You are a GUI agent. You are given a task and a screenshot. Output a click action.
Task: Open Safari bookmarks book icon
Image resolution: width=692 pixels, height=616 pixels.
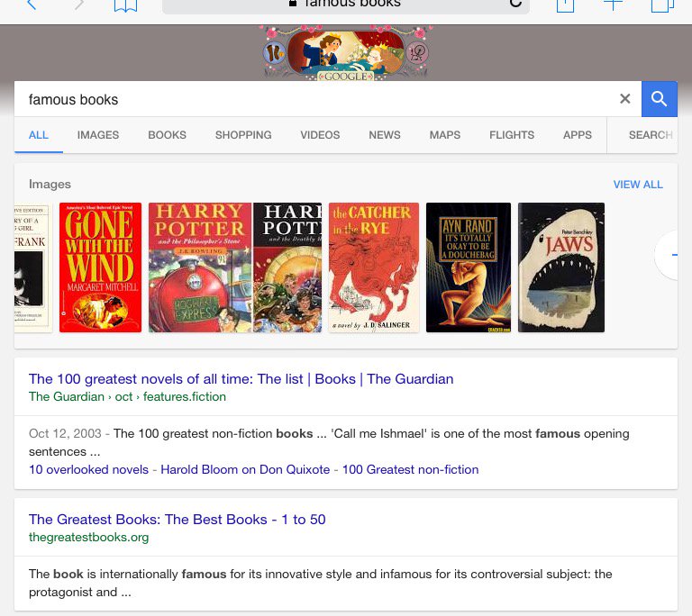click(126, 5)
